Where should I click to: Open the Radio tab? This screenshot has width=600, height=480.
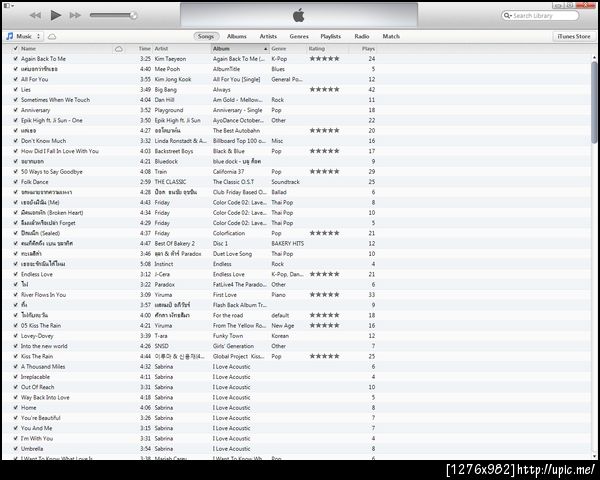362,36
